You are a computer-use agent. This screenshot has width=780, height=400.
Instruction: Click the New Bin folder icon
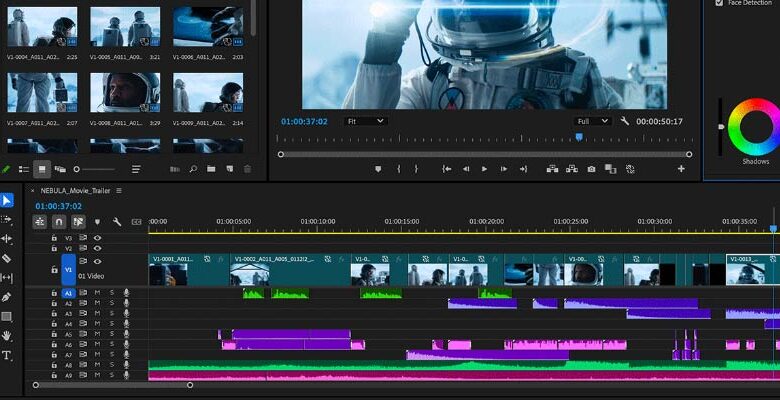[x=211, y=169]
